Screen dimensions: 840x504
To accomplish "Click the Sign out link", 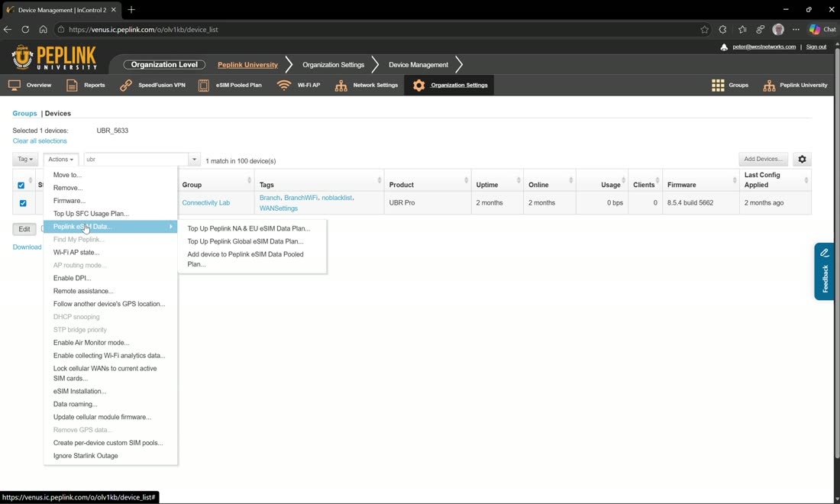I will coord(816,47).
